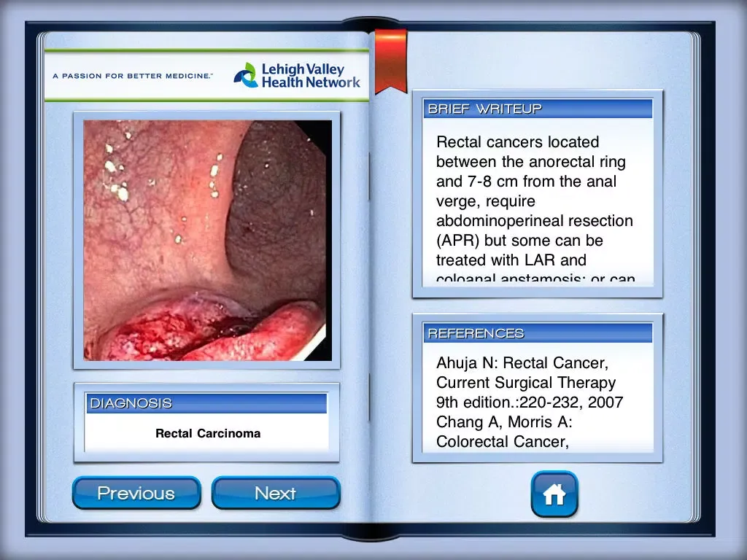Click 'Current Surgical Therapy' reference line

coord(526,382)
